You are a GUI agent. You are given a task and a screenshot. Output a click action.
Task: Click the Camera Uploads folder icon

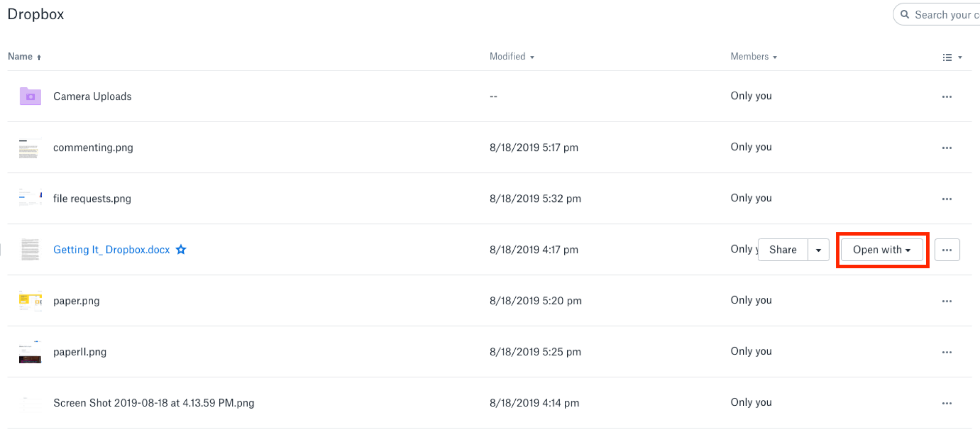tap(30, 96)
